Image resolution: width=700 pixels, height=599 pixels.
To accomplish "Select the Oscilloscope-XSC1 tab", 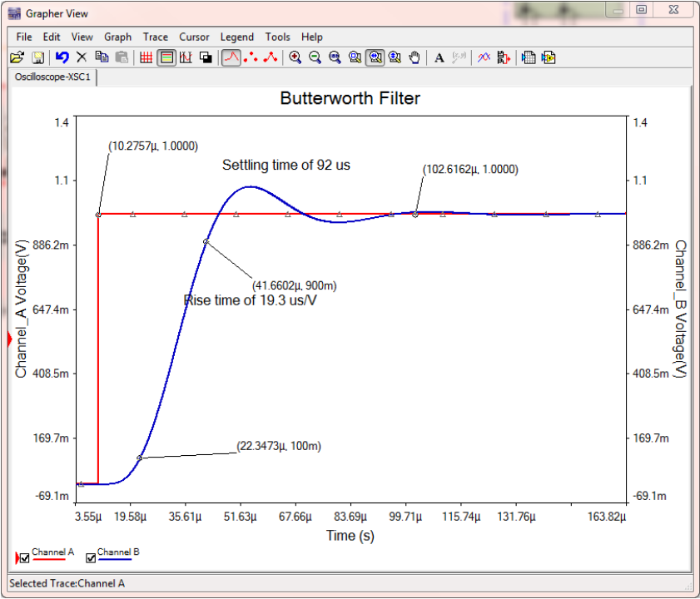I will click(52, 77).
